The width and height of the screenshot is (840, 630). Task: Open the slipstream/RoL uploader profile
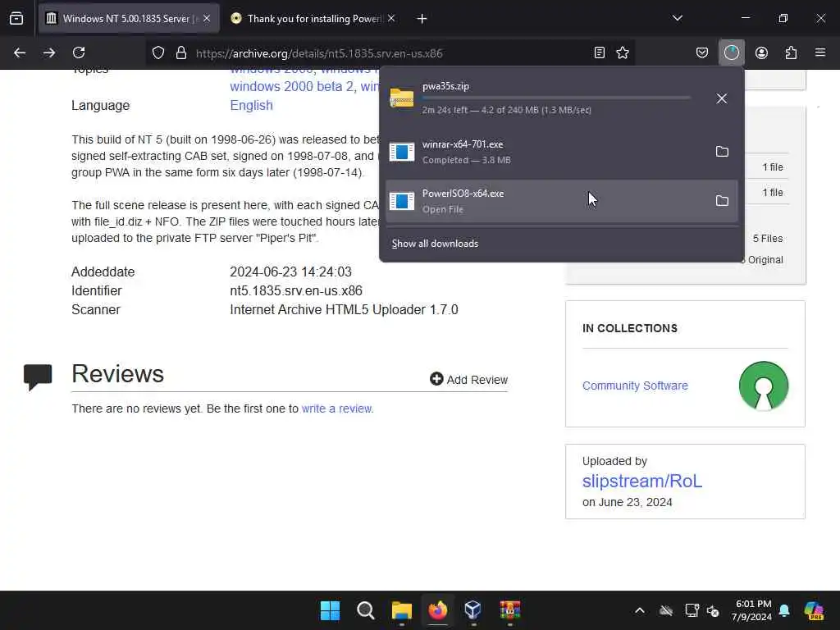(x=641, y=481)
